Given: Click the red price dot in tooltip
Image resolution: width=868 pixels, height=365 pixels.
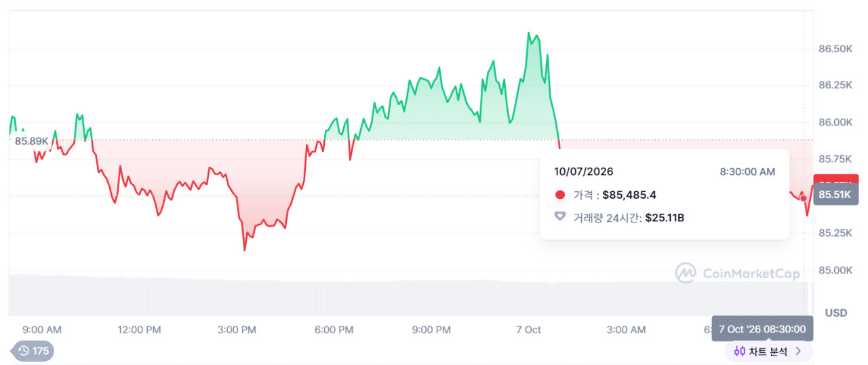Looking at the screenshot, I should (x=560, y=195).
